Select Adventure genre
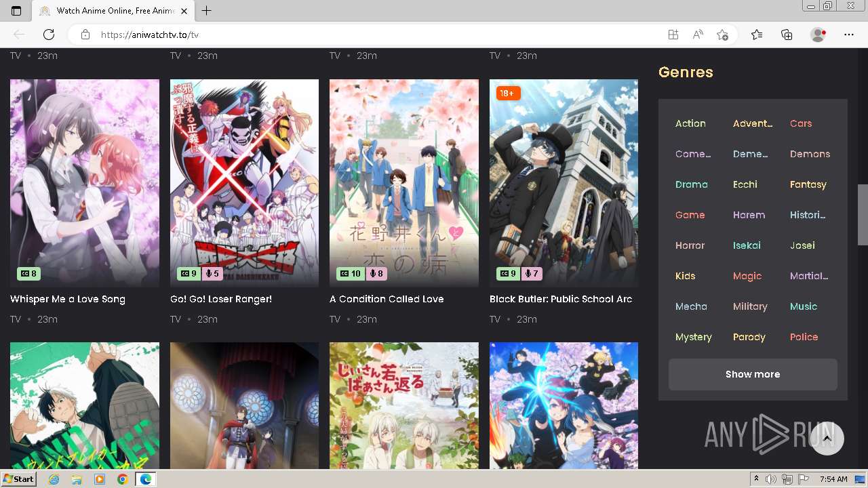 (x=753, y=123)
